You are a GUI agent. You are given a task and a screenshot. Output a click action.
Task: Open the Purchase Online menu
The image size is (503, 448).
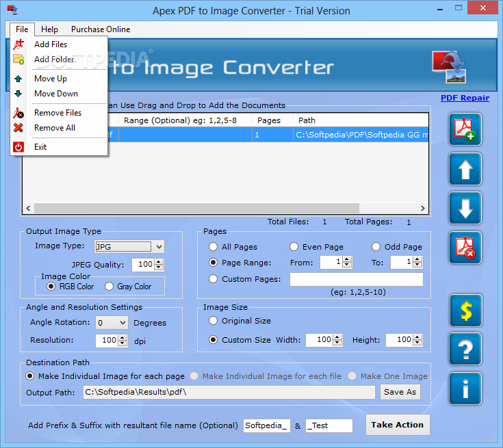pyautogui.click(x=101, y=29)
